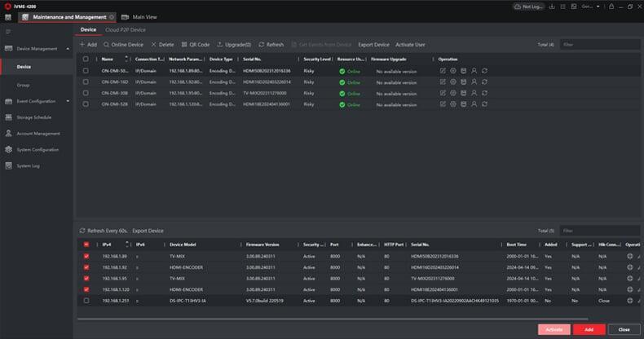The height and width of the screenshot is (339, 644).
Task: Open remote configuration gear for ON-DMI-16D
Action: pyautogui.click(x=453, y=81)
